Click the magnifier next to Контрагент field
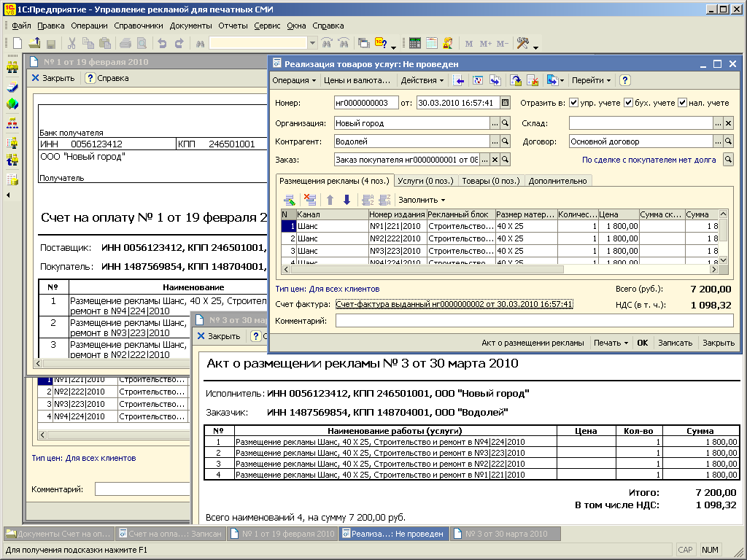This screenshot has width=747, height=560. coord(505,141)
